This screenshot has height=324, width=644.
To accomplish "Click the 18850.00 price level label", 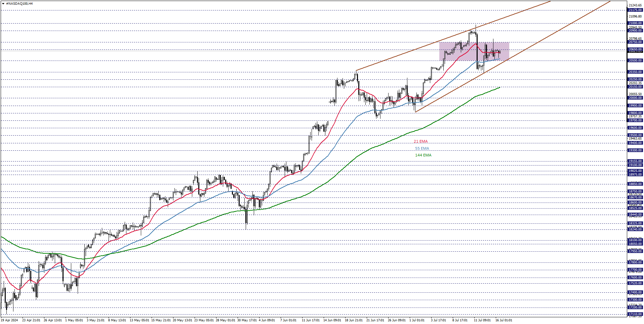I will [x=635, y=184].
